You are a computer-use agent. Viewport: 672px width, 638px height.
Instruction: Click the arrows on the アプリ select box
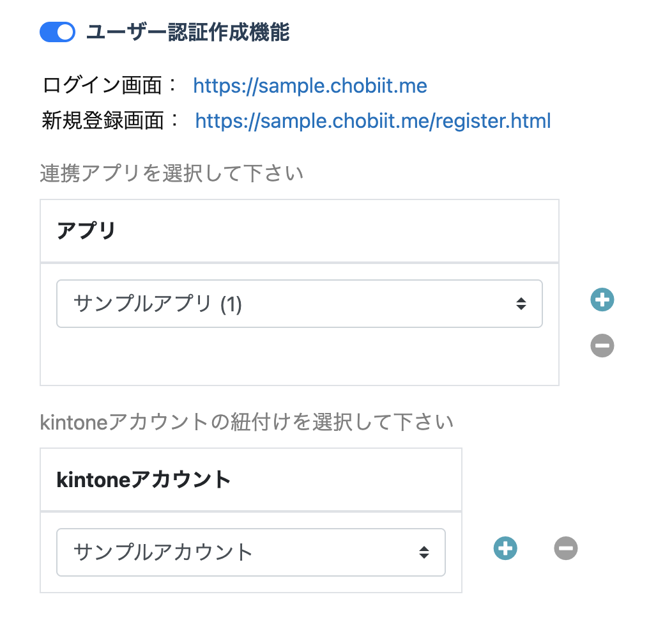[521, 304]
